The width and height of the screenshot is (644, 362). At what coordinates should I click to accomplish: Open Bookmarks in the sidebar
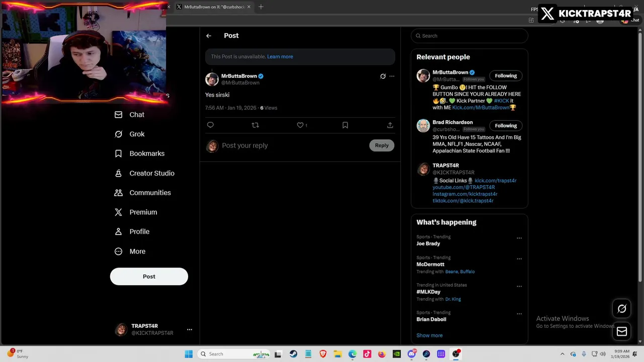click(139, 153)
